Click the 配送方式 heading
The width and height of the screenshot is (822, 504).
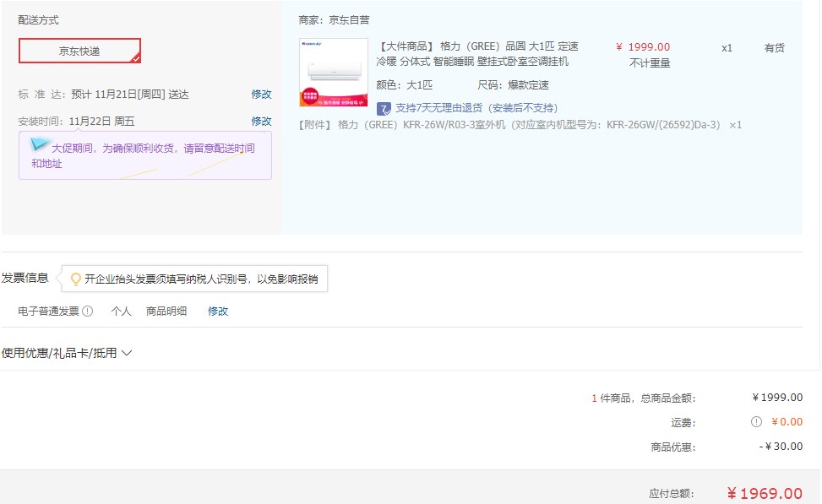(38, 20)
